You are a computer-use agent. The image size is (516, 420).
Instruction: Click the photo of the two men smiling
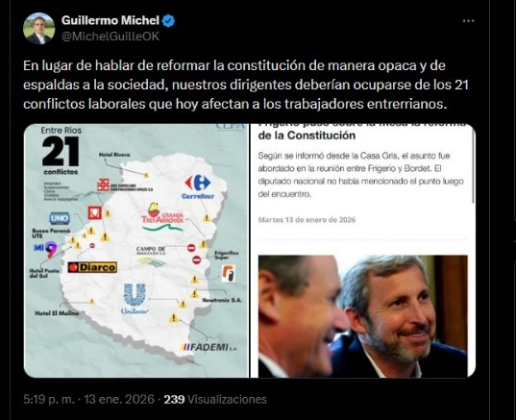[x=362, y=316]
